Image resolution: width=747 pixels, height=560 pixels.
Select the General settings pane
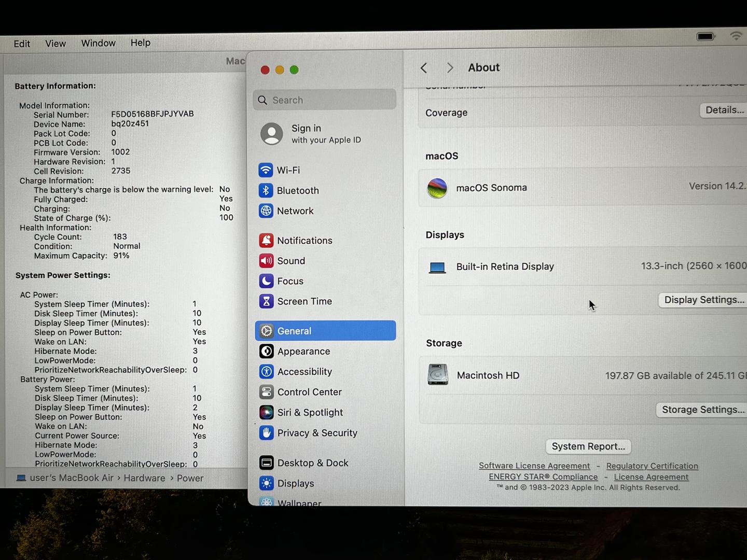pyautogui.click(x=325, y=331)
